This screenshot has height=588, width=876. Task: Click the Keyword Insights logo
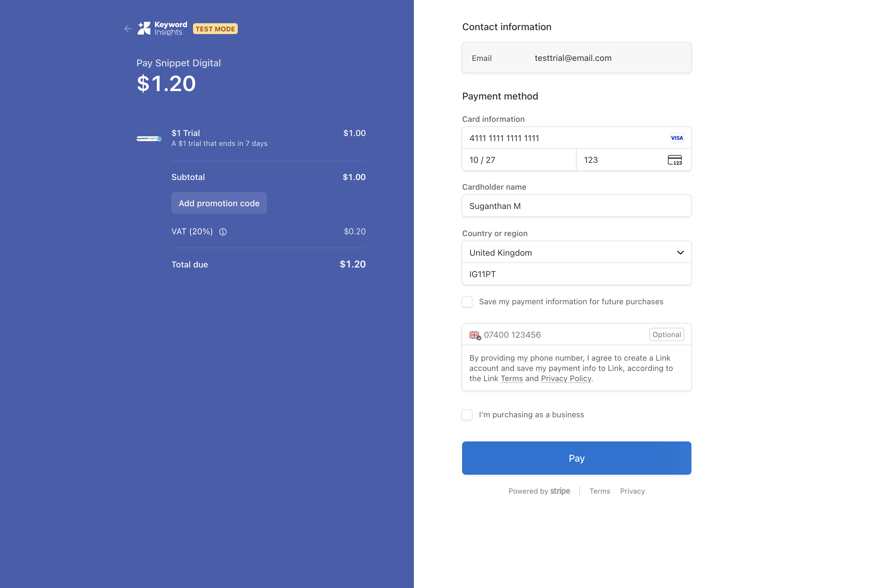162,29
